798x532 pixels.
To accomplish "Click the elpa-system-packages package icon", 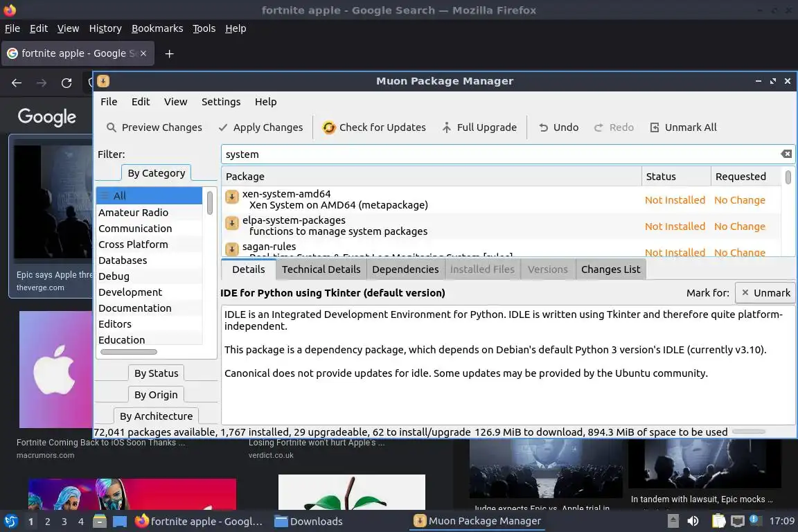I will pos(232,223).
